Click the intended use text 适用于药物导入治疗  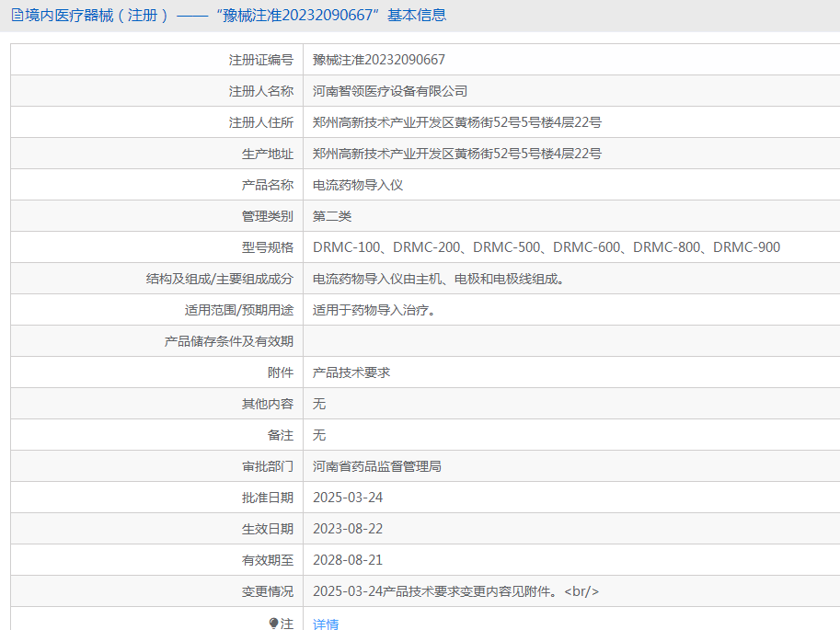[374, 310]
